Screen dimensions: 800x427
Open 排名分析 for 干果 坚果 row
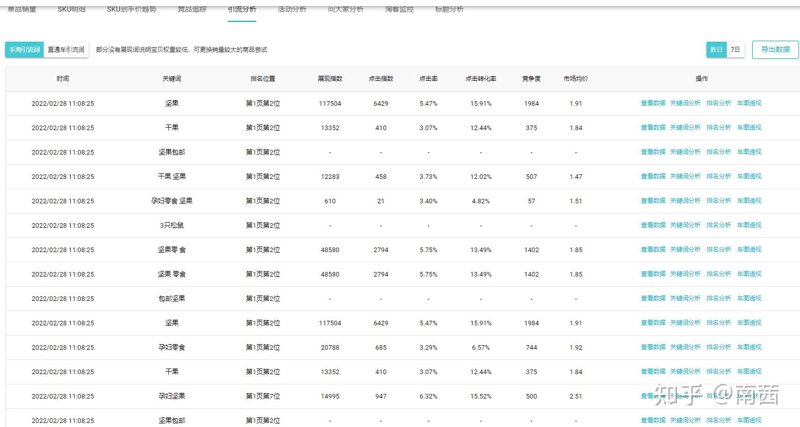(718, 176)
